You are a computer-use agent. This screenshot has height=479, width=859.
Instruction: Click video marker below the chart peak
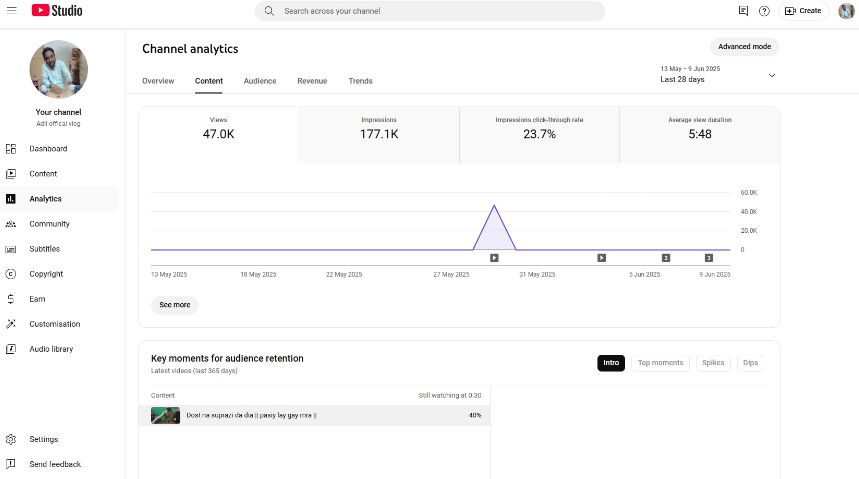pos(494,258)
